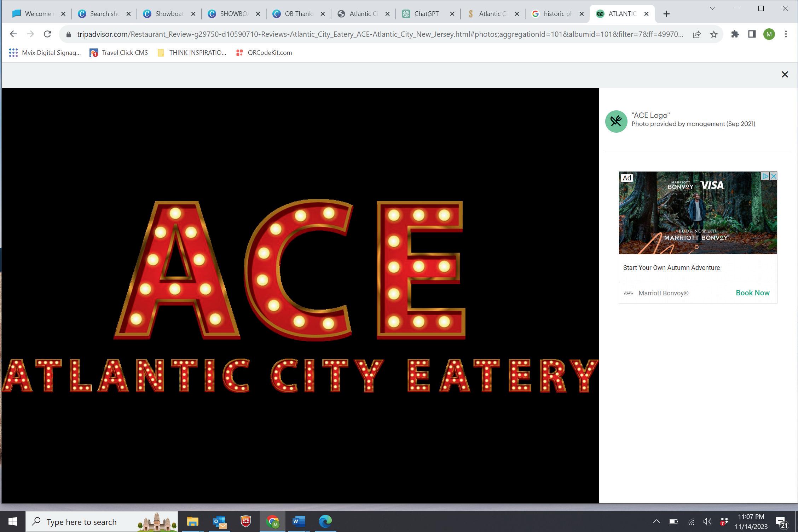Image resolution: width=798 pixels, height=532 pixels.
Task: Switch to the ChatGPT tab
Action: 426,14
